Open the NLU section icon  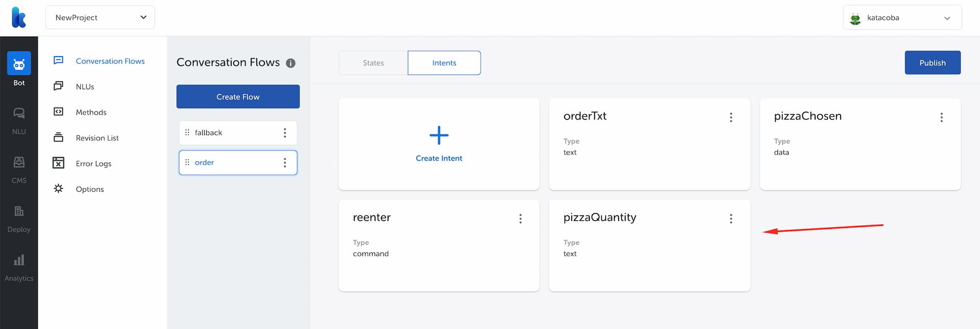19,113
